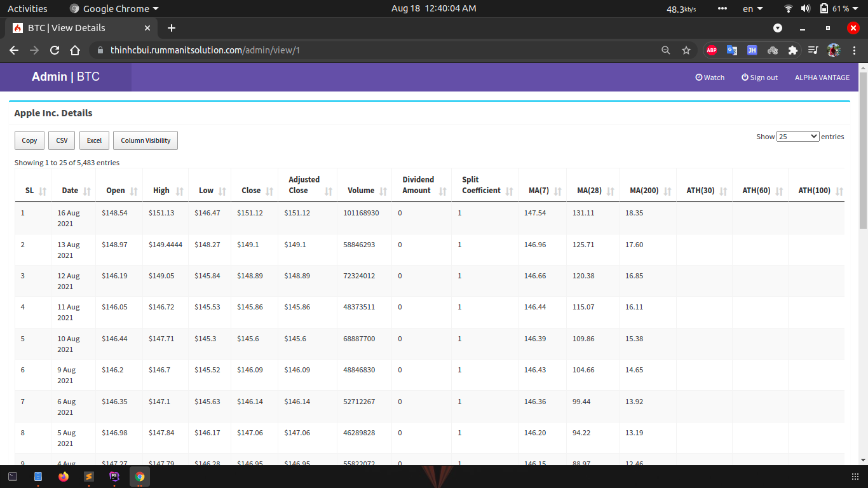
Task: Open the Activities overview menu
Action: [x=27, y=9]
